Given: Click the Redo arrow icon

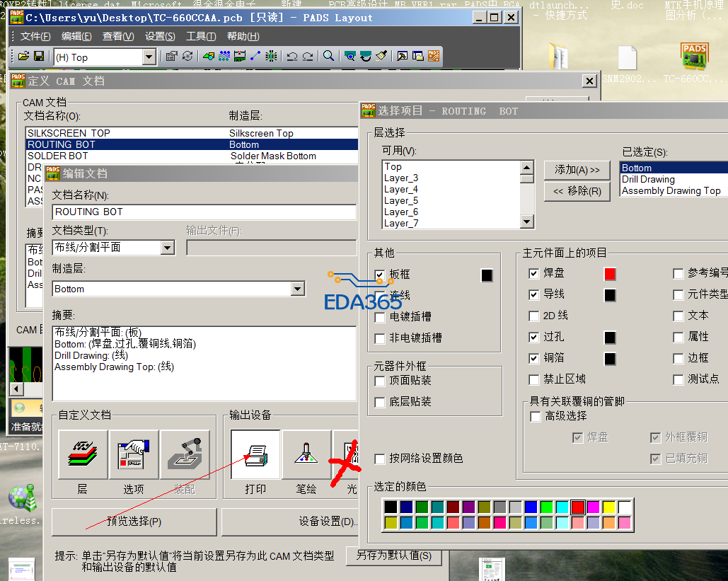Looking at the screenshot, I should (x=307, y=57).
